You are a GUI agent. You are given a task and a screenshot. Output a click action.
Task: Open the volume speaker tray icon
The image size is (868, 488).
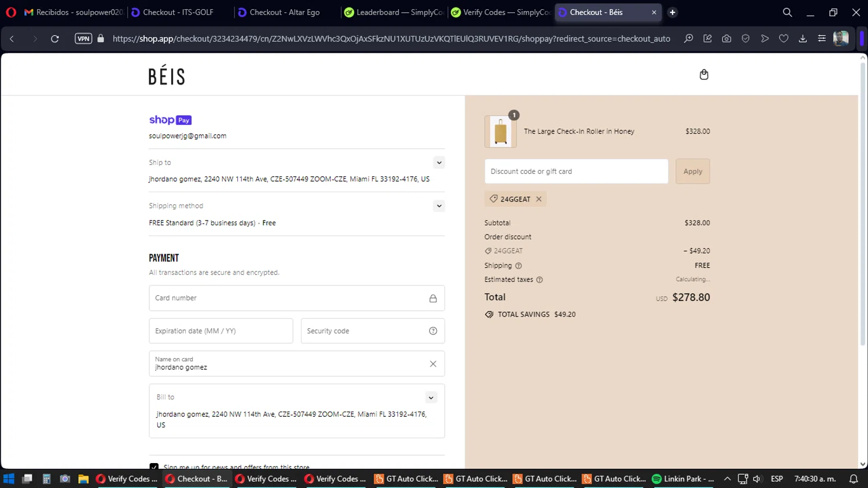click(757, 479)
